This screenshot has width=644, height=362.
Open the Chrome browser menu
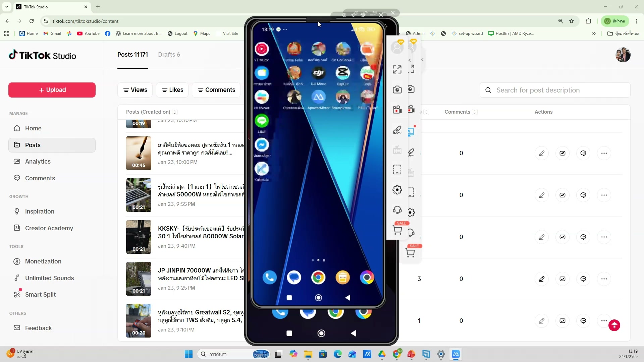[636, 21]
